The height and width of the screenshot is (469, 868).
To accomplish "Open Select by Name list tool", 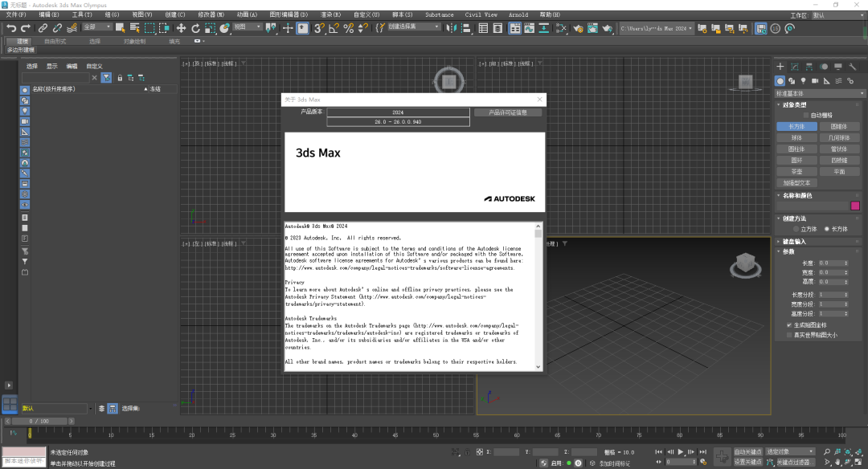I will (134, 27).
